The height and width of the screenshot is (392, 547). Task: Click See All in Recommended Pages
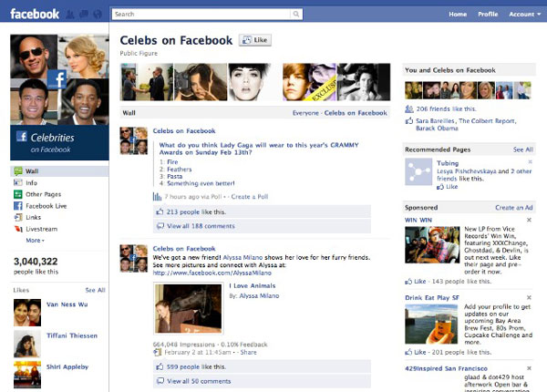pyautogui.click(x=523, y=150)
